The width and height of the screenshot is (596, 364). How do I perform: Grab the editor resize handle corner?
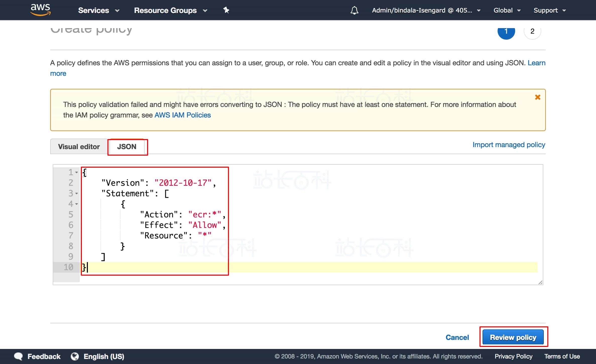540,282
